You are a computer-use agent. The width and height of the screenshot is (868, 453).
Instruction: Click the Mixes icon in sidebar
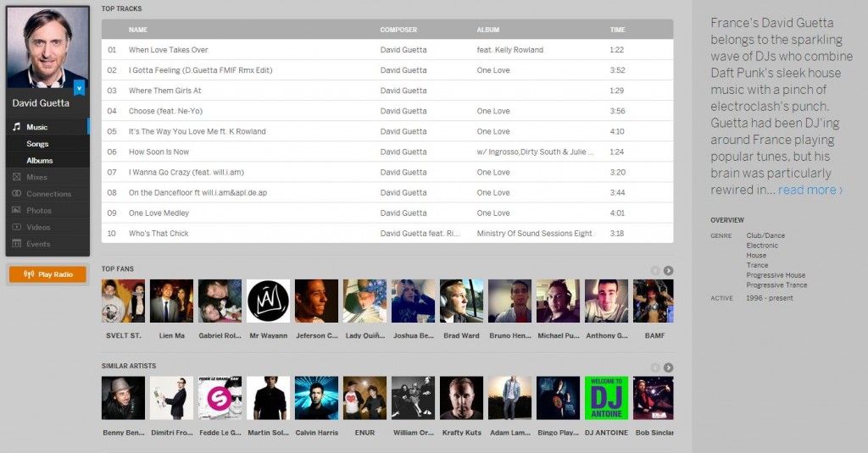[17, 177]
